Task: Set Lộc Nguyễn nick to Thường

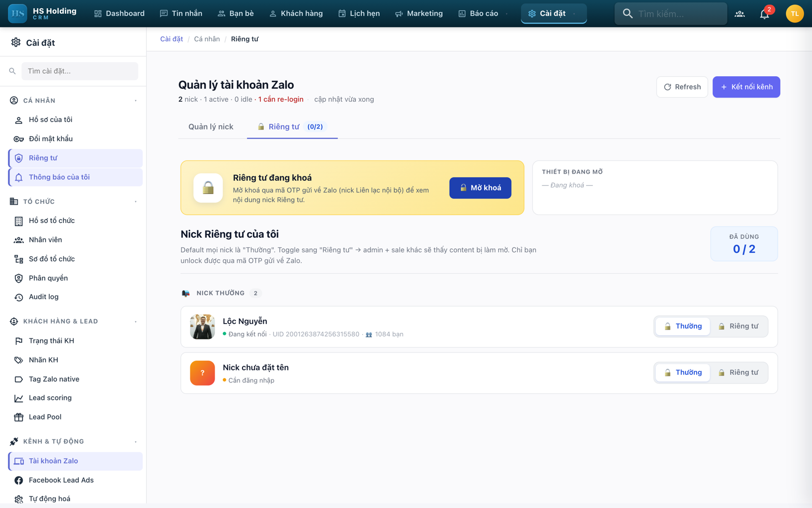Action: 683,326
